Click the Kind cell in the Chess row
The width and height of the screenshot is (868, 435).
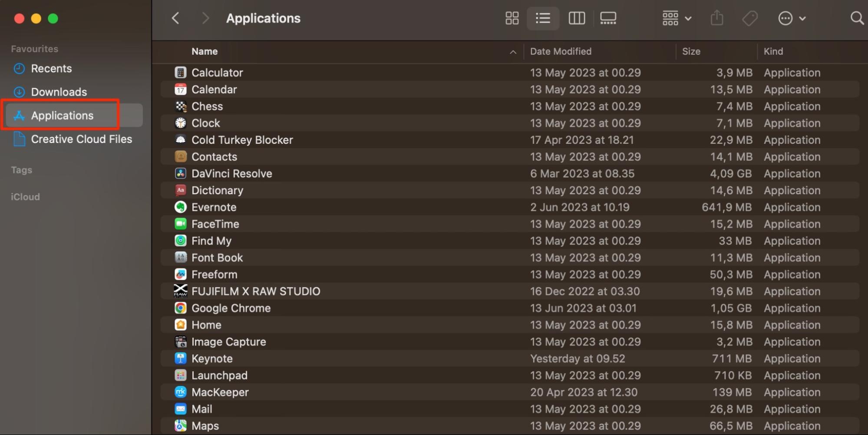click(792, 106)
